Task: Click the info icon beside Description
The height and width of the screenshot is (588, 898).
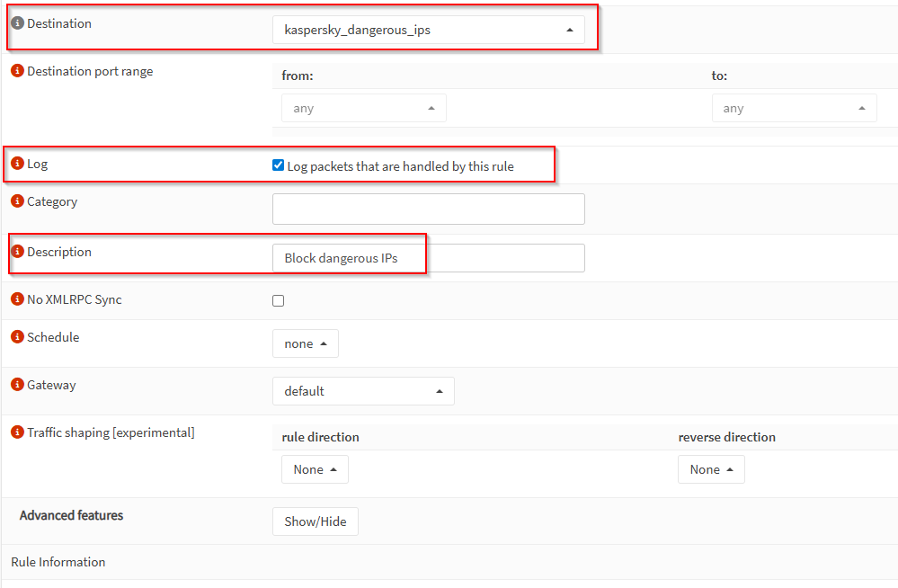Action: point(17,252)
